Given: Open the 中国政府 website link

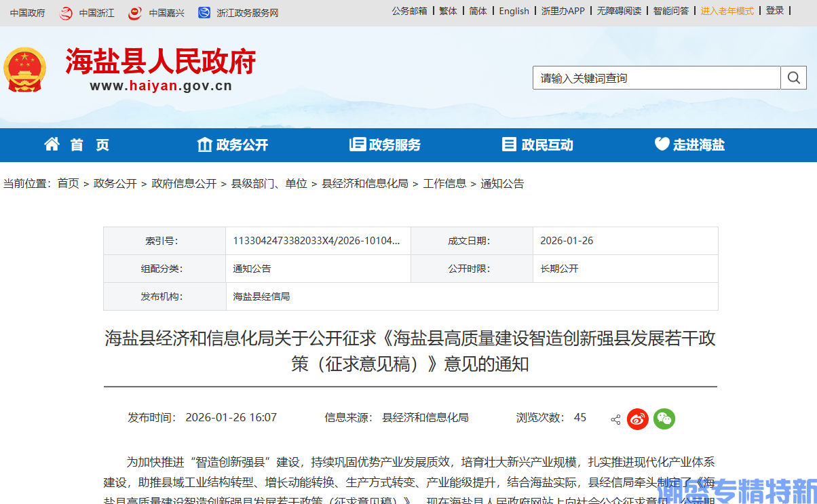Looking at the screenshot, I should pyautogui.click(x=26, y=12).
